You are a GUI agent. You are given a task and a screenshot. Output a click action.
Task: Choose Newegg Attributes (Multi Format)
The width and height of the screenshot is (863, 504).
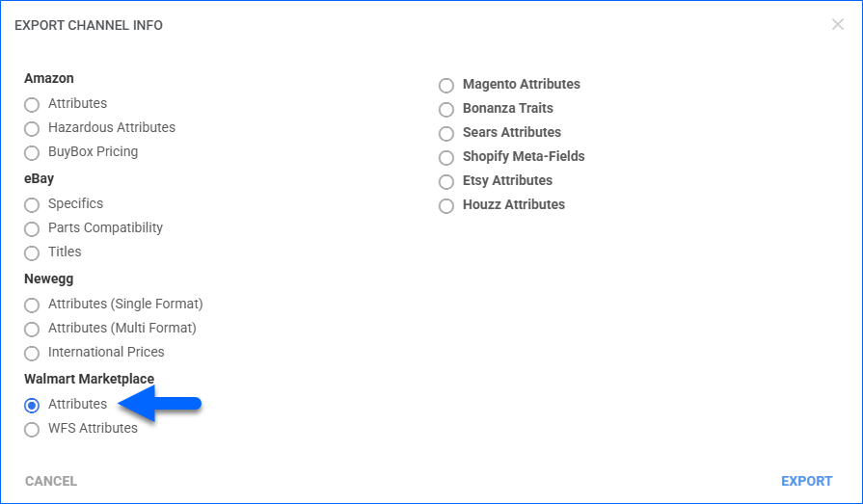tap(32, 329)
